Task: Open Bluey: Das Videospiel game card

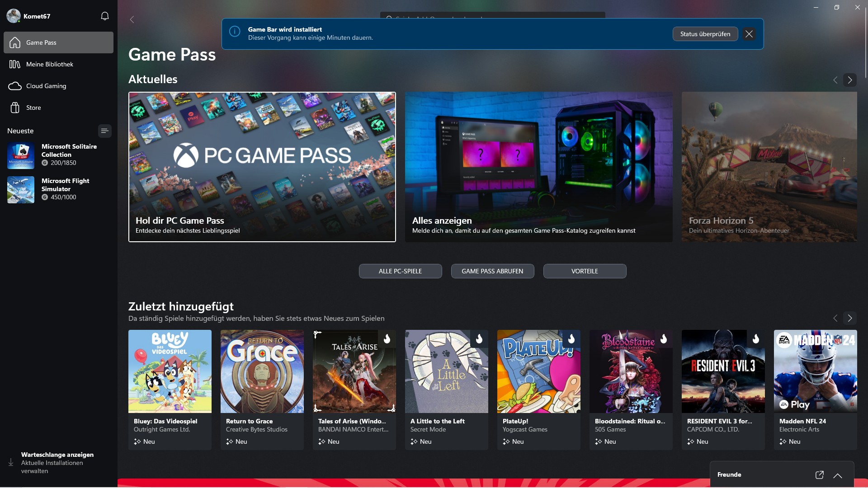Action: pyautogui.click(x=170, y=390)
